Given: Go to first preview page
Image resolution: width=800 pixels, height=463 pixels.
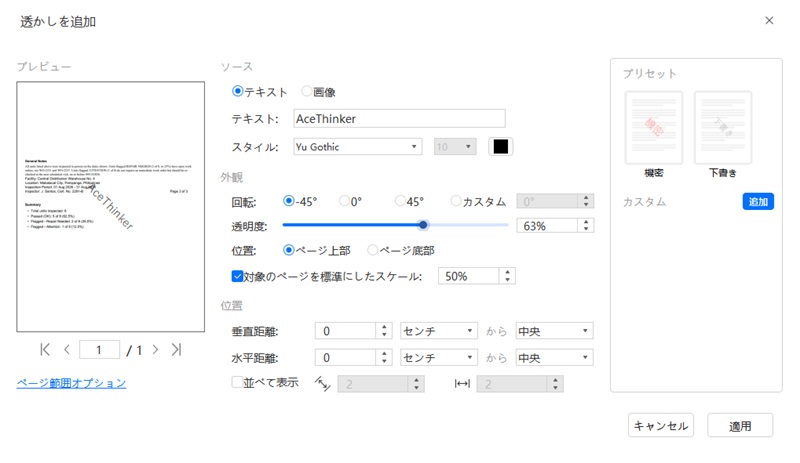Looking at the screenshot, I should 45,350.
